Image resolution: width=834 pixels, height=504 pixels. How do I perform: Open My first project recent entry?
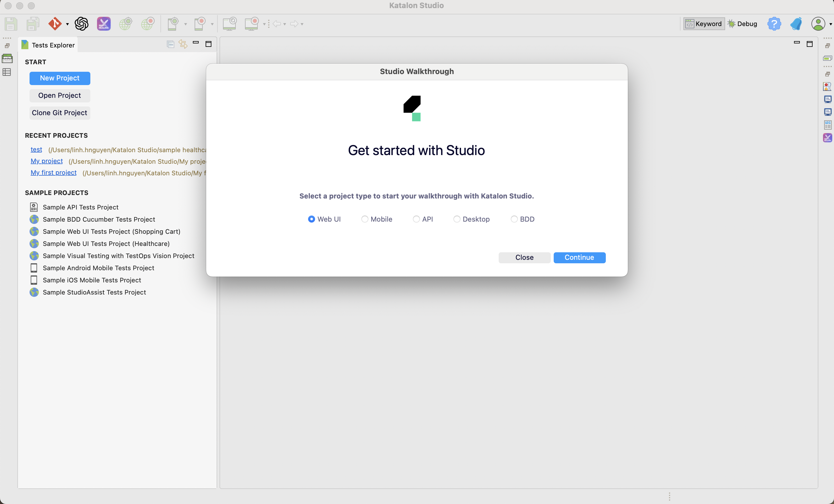coord(53,172)
